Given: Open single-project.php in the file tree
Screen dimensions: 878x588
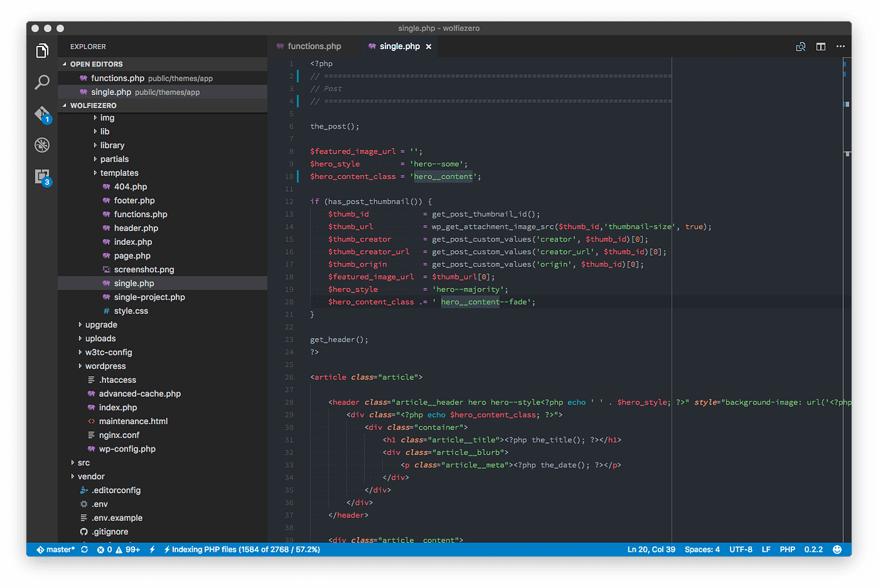Looking at the screenshot, I should pos(163,297).
